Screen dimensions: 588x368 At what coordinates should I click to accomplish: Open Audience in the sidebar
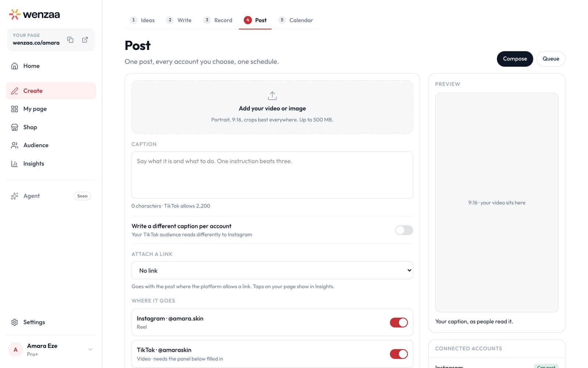pyautogui.click(x=51, y=145)
